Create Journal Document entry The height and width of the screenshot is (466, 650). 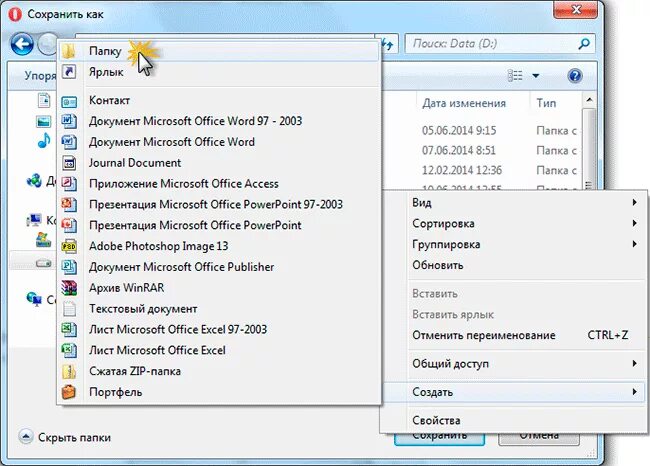(x=219, y=163)
